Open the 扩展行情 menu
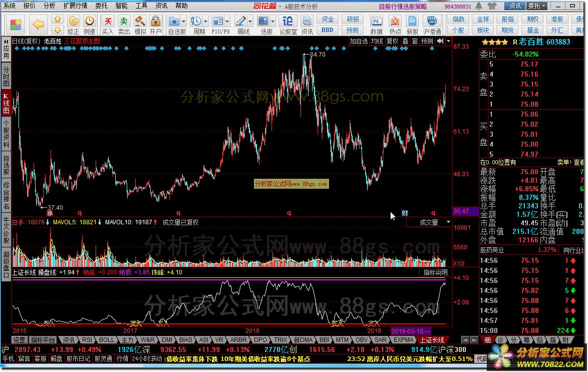588x372 pixels. tap(75, 6)
